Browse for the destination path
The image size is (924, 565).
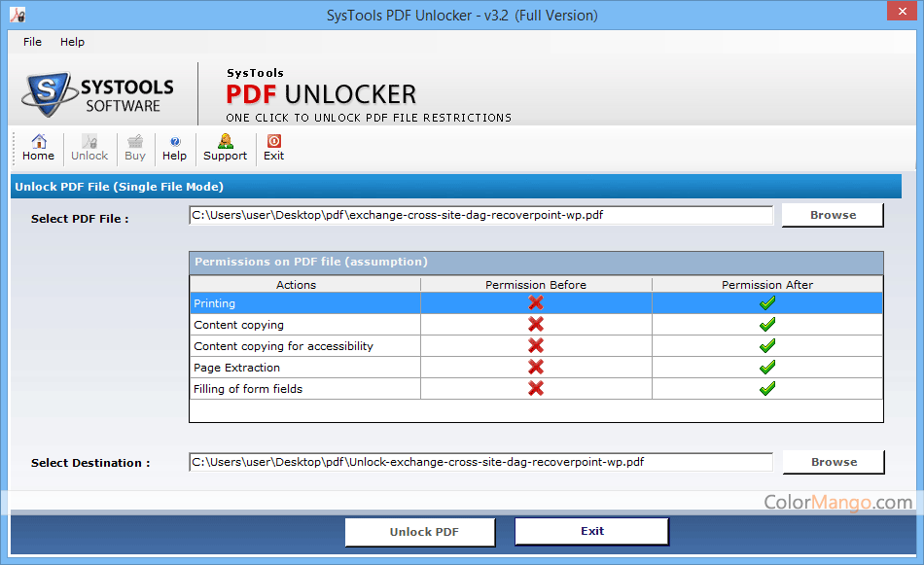tap(834, 462)
